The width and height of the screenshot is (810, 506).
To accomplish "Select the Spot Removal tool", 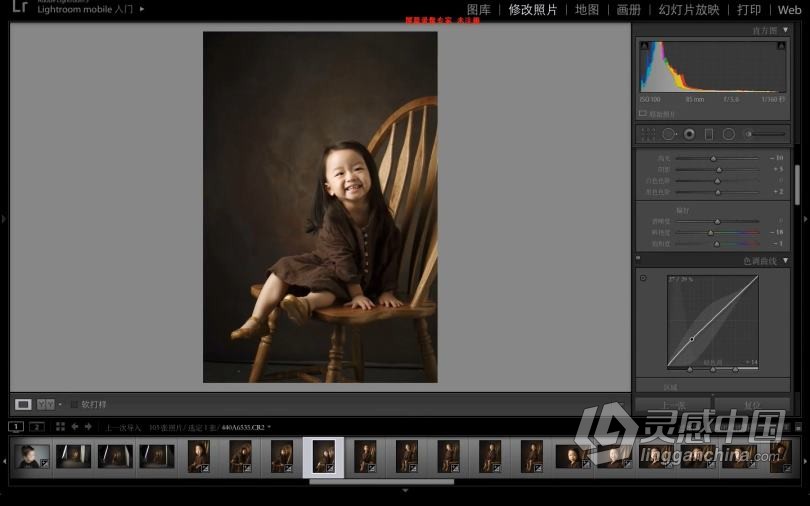I will (668, 134).
